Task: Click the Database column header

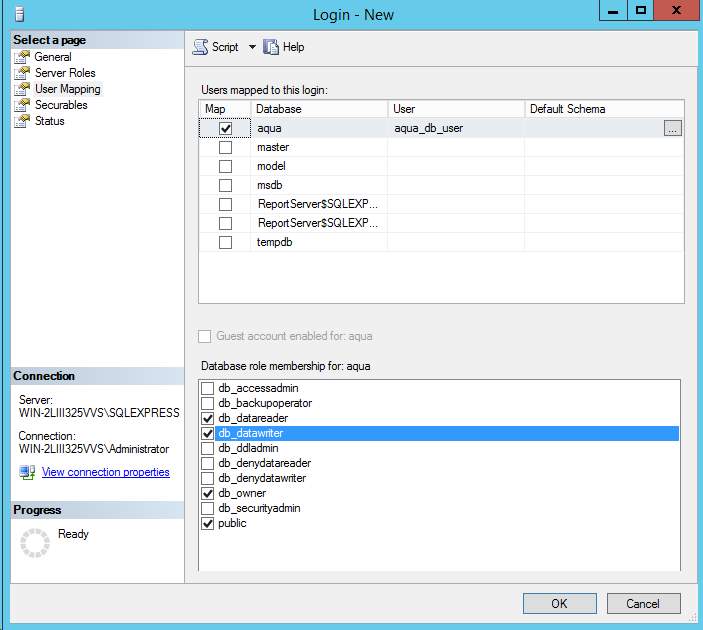Action: coord(318,109)
